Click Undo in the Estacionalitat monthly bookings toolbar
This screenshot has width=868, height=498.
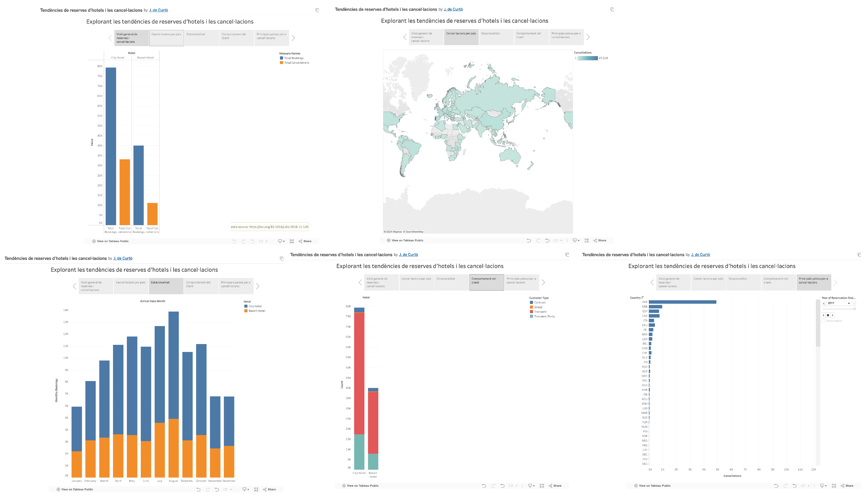click(198, 489)
